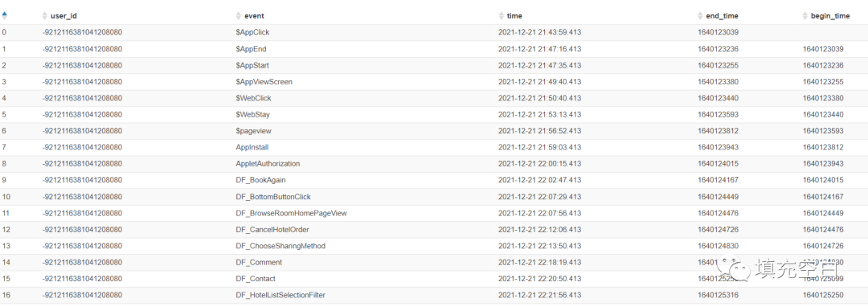Click end_time cell 1640124476 in row 11
Screen dimensions: 868x307
(x=718, y=213)
